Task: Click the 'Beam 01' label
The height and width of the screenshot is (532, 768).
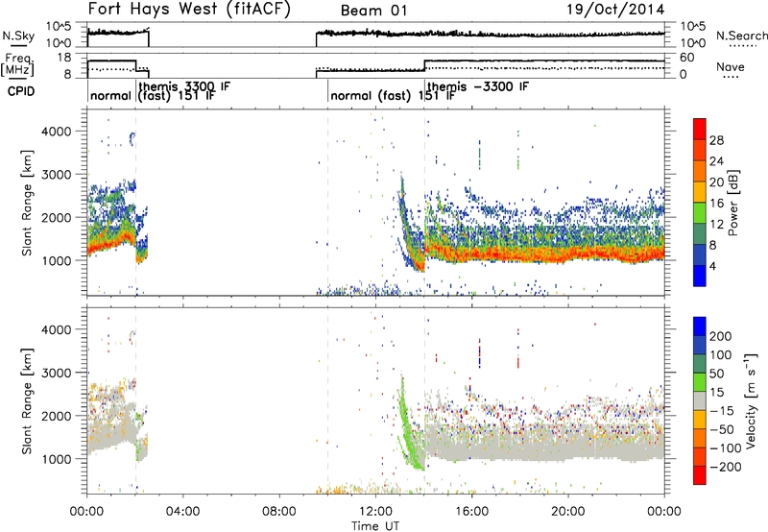Action: [373, 11]
